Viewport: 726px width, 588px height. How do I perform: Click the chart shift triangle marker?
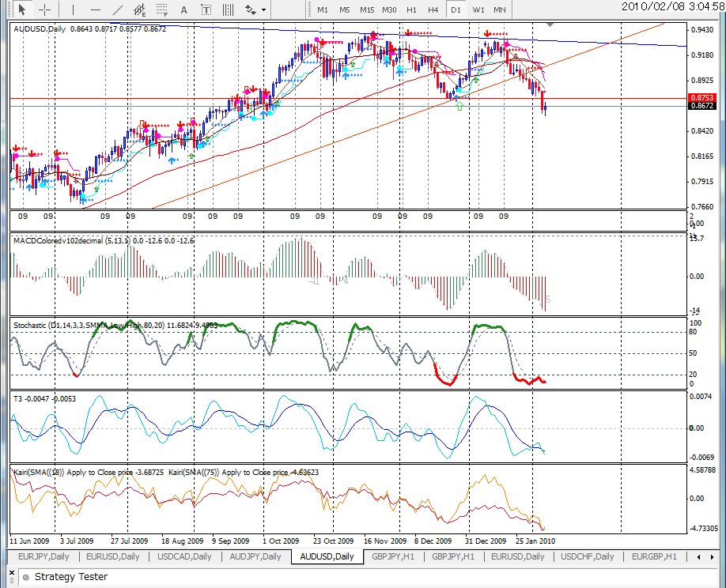(x=550, y=24)
